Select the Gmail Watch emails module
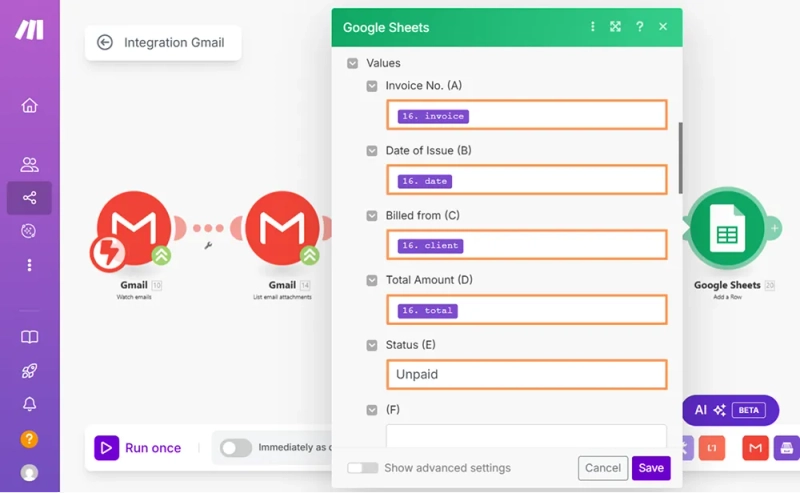Image resolution: width=800 pixels, height=493 pixels. 134,229
